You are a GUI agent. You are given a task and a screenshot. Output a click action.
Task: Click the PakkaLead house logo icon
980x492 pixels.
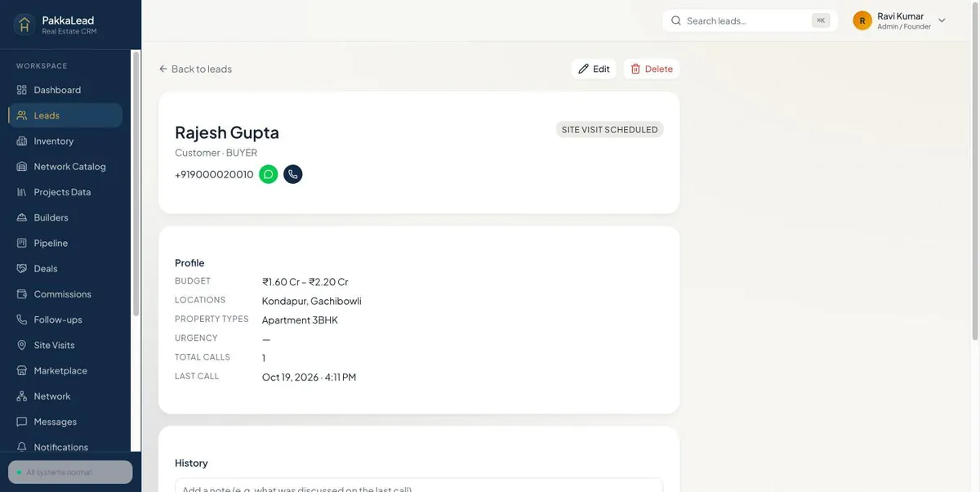click(x=24, y=25)
